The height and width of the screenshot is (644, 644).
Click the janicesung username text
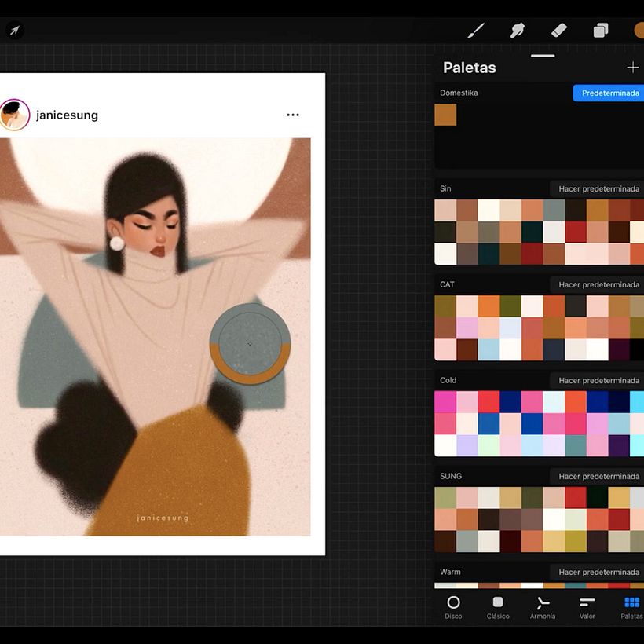coord(67,115)
